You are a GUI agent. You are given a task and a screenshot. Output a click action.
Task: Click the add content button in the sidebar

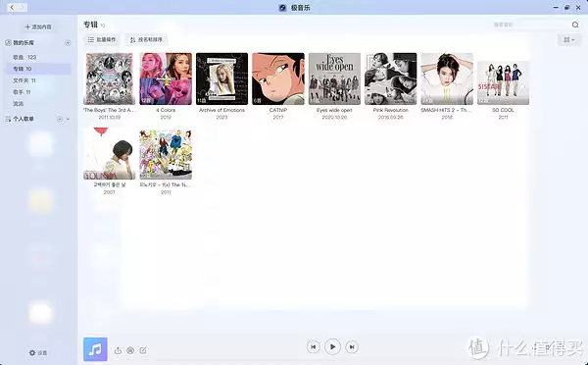click(38, 27)
